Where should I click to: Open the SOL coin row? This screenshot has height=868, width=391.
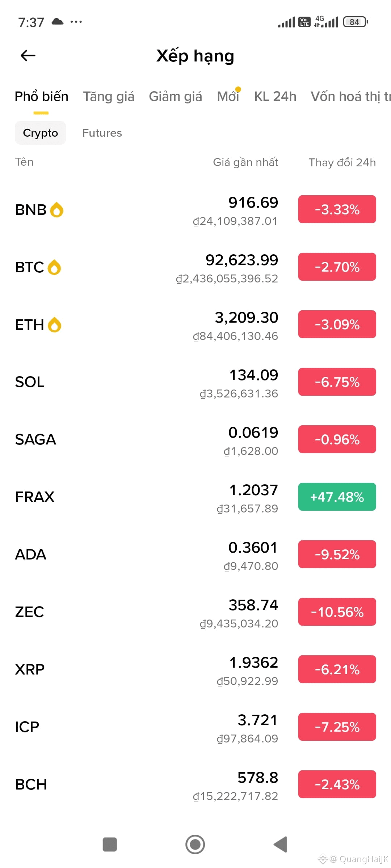pos(195,382)
